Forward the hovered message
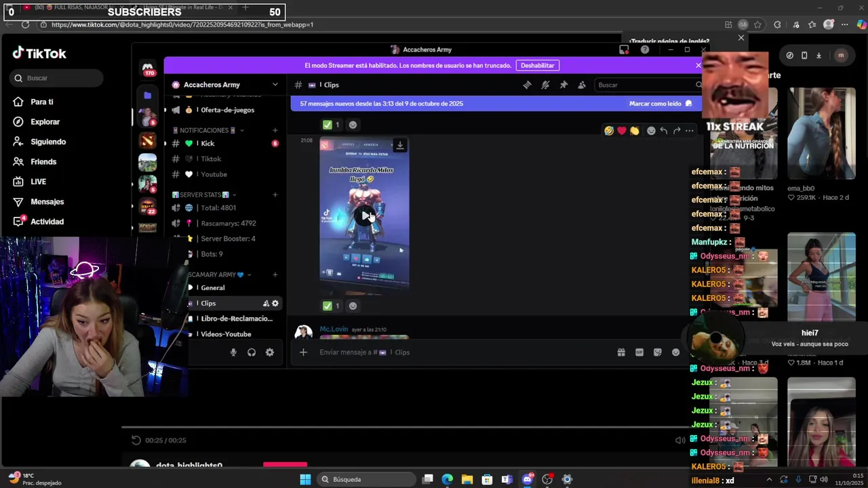This screenshot has width=868, height=488. pyautogui.click(x=677, y=131)
